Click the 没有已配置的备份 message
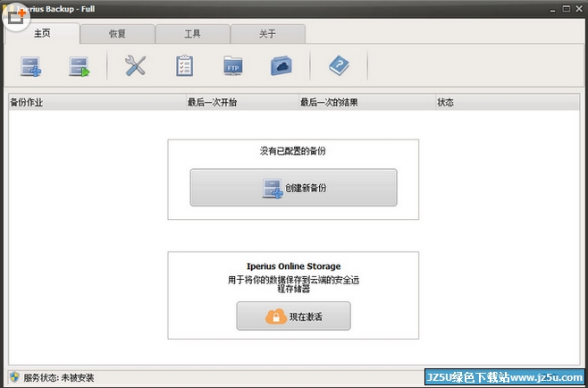The height and width of the screenshot is (388, 588). [x=293, y=151]
